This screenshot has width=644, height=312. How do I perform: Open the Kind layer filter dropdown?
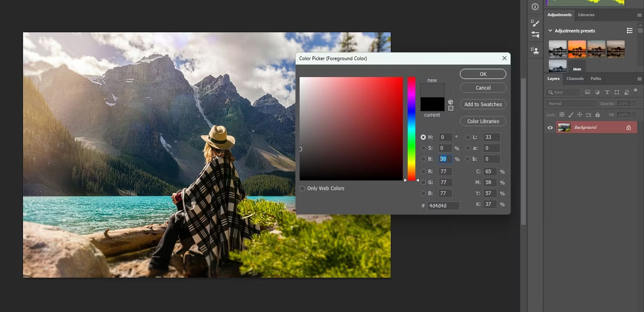[563, 92]
